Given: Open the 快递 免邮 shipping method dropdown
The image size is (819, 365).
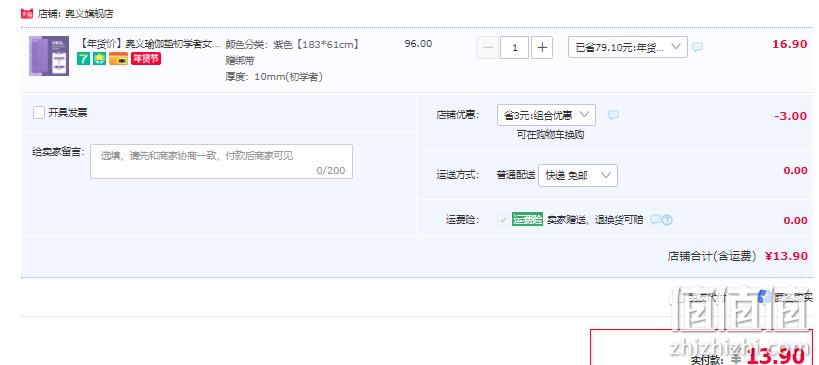Looking at the screenshot, I should pos(578,175).
